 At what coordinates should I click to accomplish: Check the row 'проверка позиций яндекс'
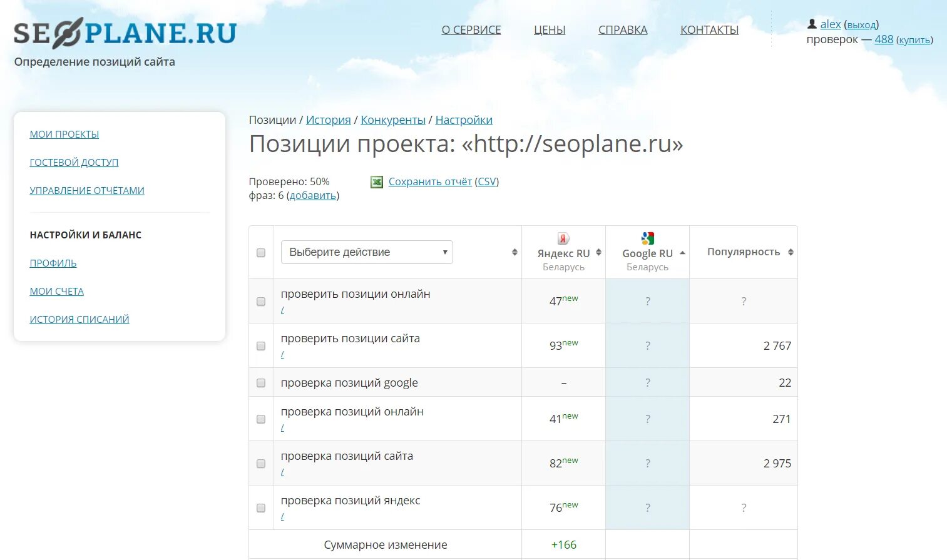click(x=261, y=508)
